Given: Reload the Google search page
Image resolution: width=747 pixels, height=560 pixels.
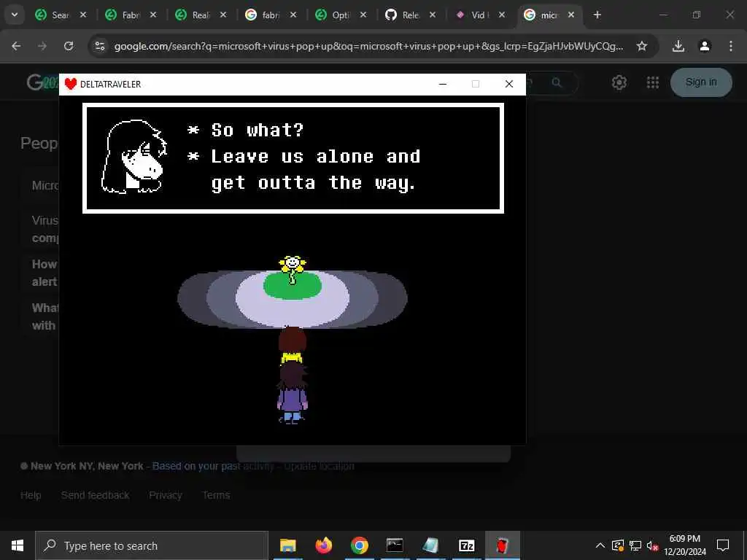Looking at the screenshot, I should 69,46.
